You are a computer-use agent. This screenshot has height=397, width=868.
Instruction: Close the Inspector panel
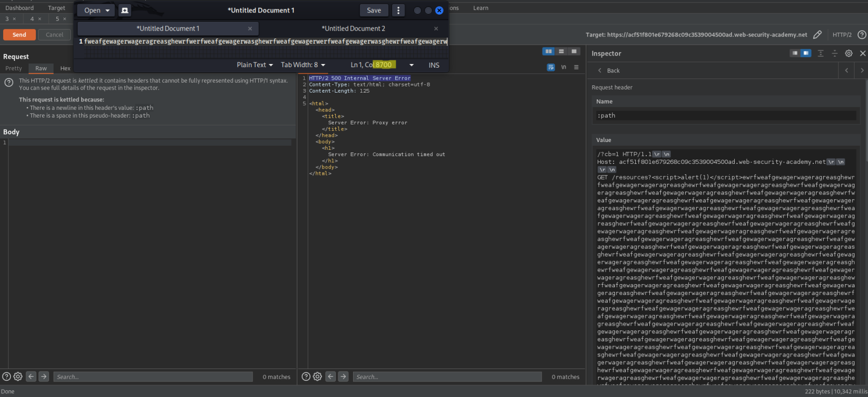(x=863, y=54)
